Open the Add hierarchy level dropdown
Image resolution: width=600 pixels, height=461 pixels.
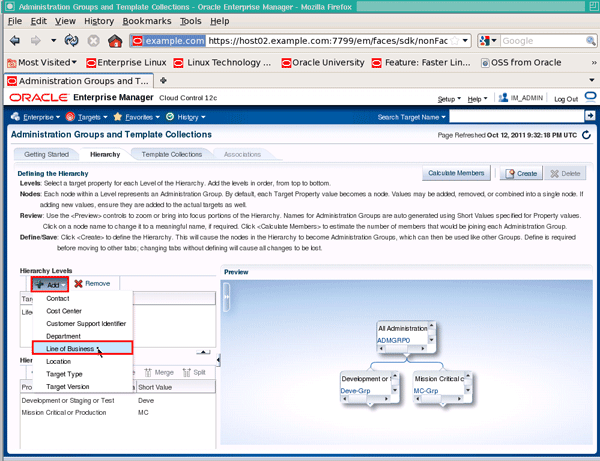[x=50, y=285]
